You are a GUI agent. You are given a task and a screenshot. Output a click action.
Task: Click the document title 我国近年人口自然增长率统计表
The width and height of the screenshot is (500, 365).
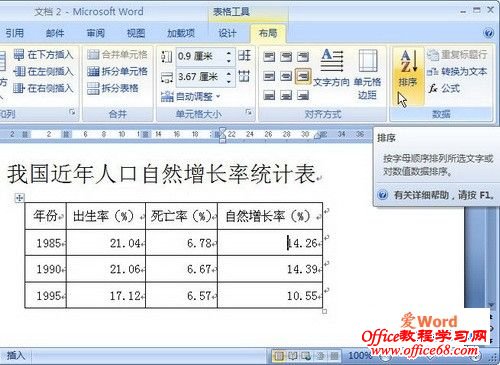click(162, 174)
